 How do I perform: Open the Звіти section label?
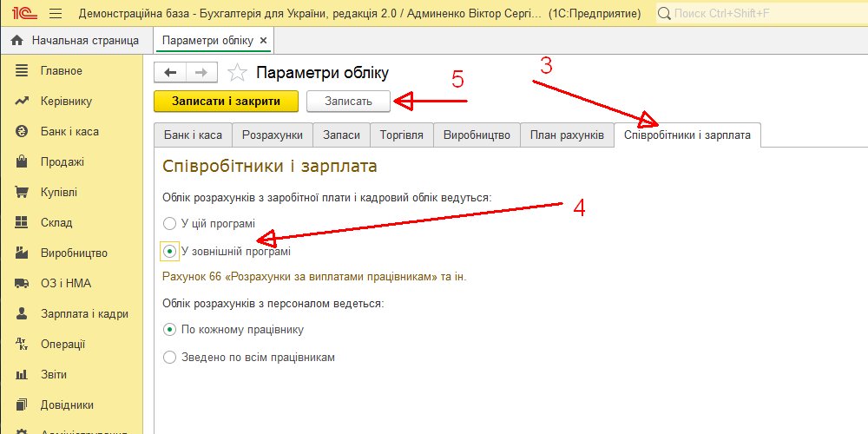54,375
